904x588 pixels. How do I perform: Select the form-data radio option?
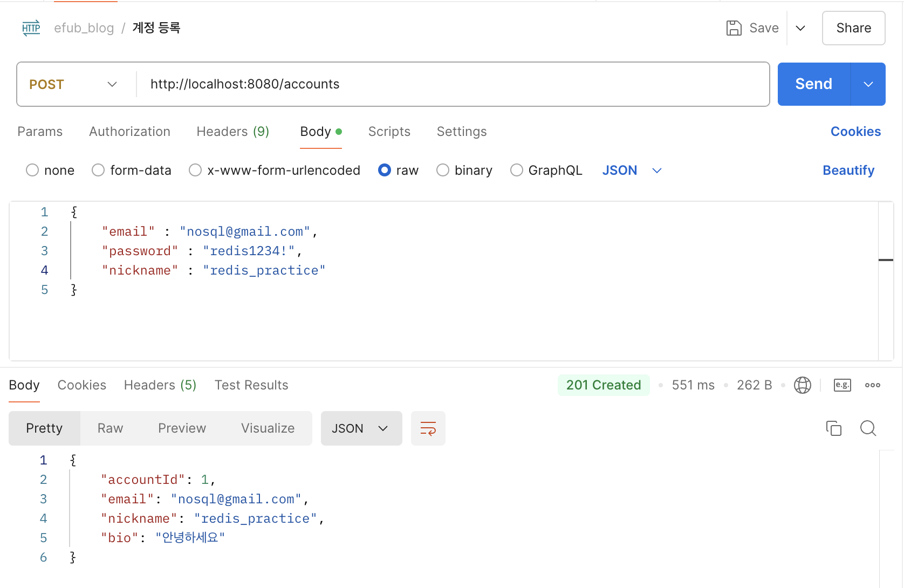(98, 170)
